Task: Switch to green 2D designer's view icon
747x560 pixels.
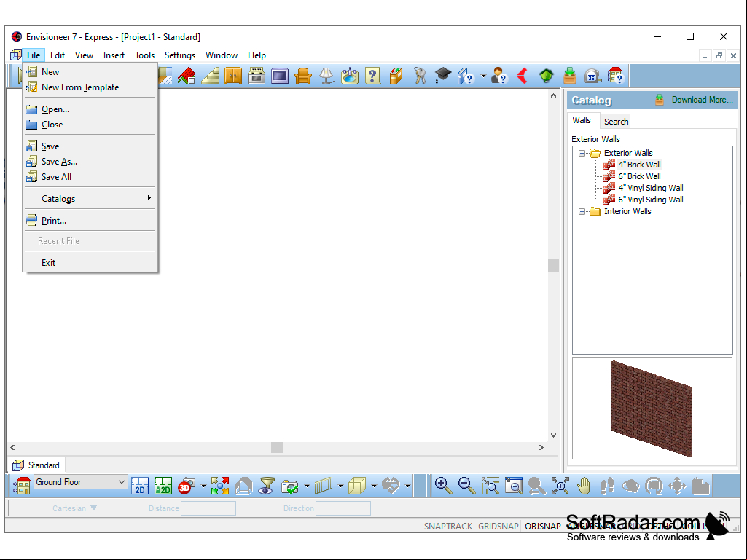Action: [163, 486]
